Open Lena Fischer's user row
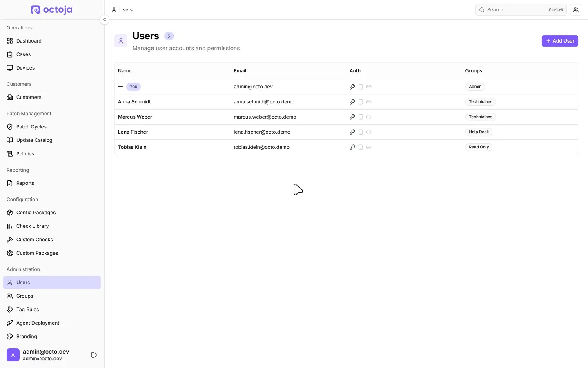588x368 pixels. tap(346, 132)
